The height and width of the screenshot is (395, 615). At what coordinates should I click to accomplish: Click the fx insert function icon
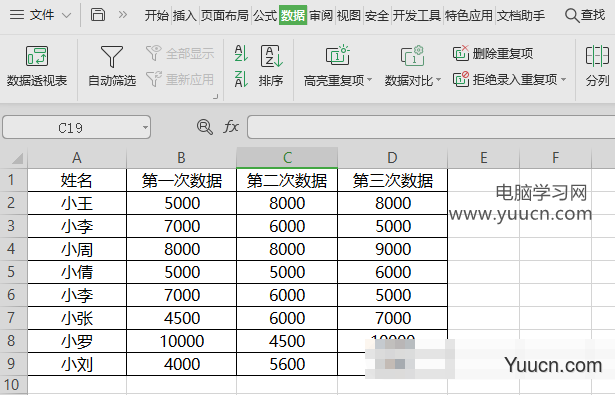[231, 127]
